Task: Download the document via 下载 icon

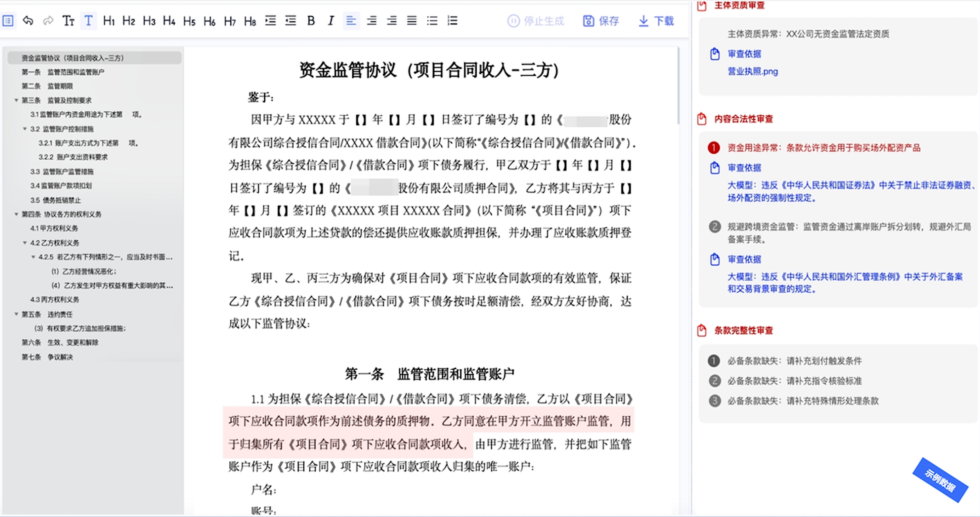Action: click(x=656, y=21)
